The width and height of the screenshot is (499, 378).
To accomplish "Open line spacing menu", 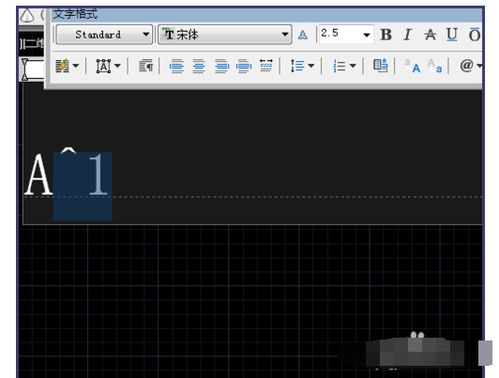I will (x=302, y=66).
